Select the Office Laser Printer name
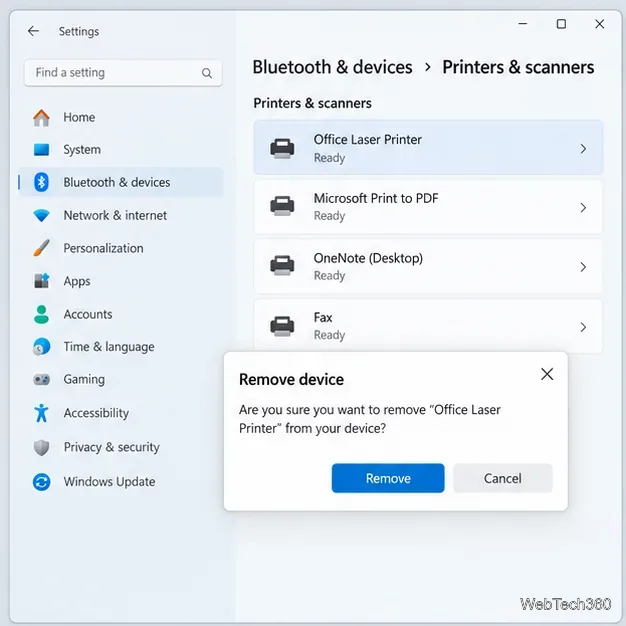This screenshot has height=626, width=626. tap(367, 140)
